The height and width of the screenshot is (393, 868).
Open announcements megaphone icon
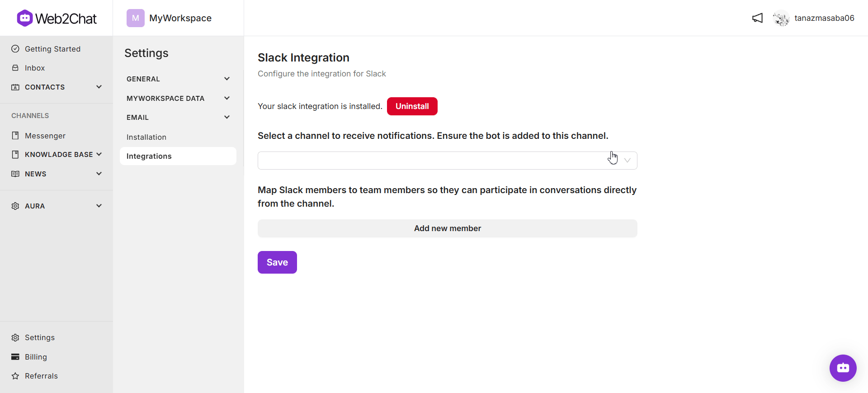pos(758,18)
